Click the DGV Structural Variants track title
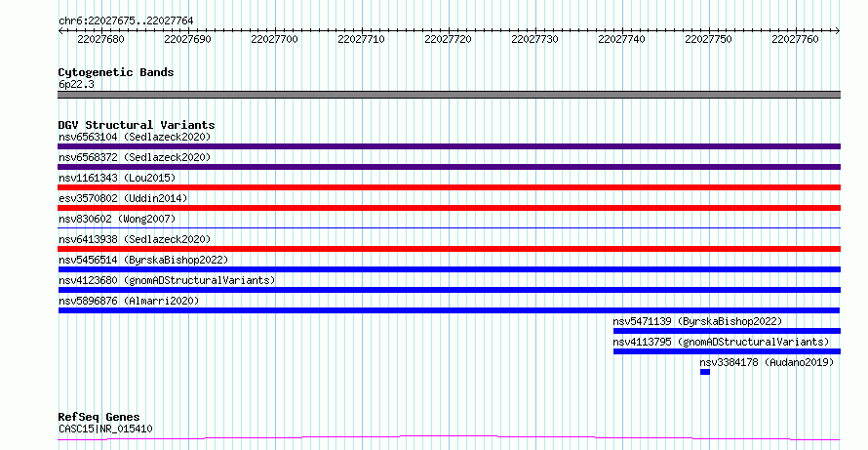 [x=137, y=125]
